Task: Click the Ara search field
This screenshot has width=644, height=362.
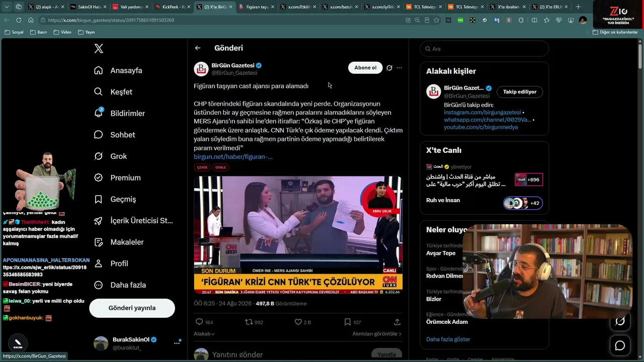Action: (485, 49)
